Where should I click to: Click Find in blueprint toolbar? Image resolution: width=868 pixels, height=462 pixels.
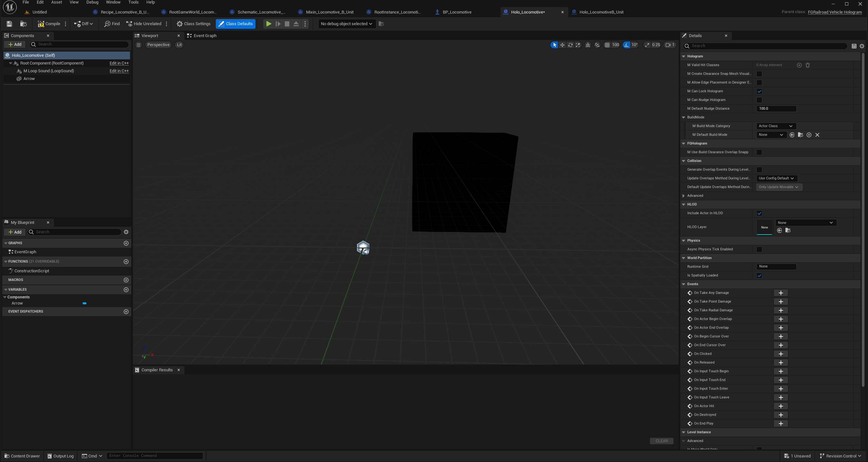[112, 24]
